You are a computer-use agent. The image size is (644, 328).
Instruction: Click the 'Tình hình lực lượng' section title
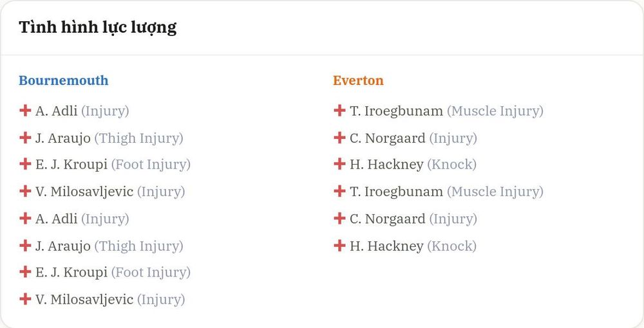point(98,28)
